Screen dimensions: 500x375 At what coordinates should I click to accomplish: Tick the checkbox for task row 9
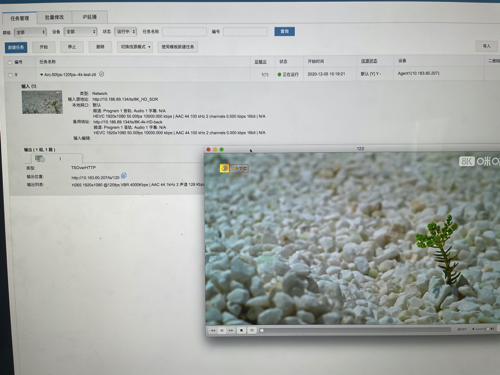(10, 75)
